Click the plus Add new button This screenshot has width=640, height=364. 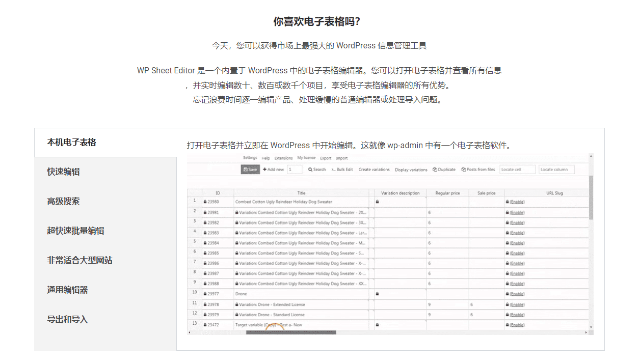(x=274, y=170)
